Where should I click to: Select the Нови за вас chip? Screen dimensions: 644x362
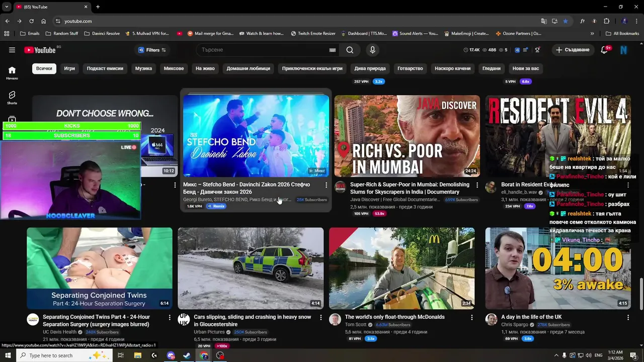point(525,68)
